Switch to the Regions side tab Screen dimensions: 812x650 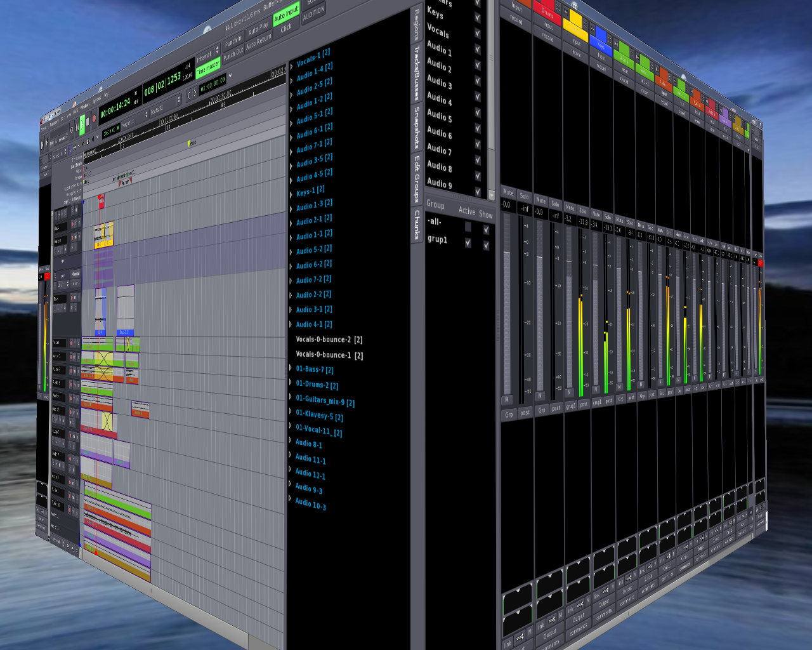point(416,24)
